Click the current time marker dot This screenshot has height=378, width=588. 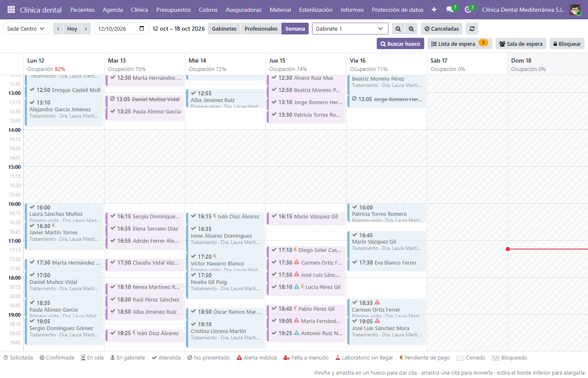point(508,249)
